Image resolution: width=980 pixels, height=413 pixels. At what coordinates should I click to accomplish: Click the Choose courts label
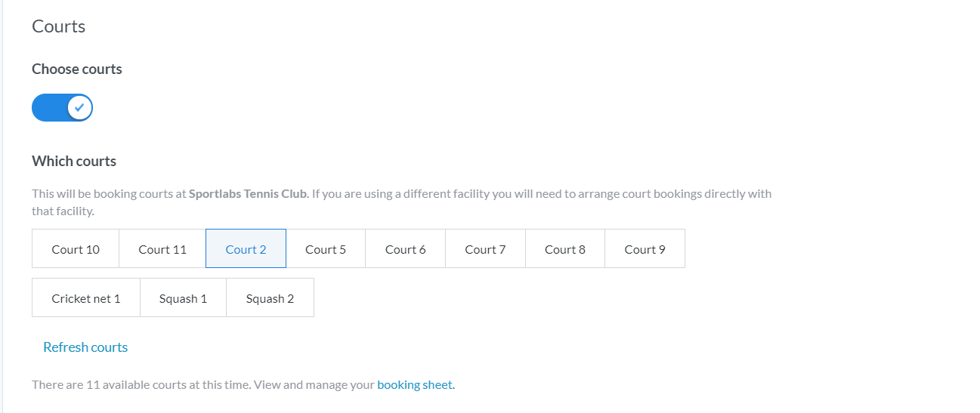(77, 69)
